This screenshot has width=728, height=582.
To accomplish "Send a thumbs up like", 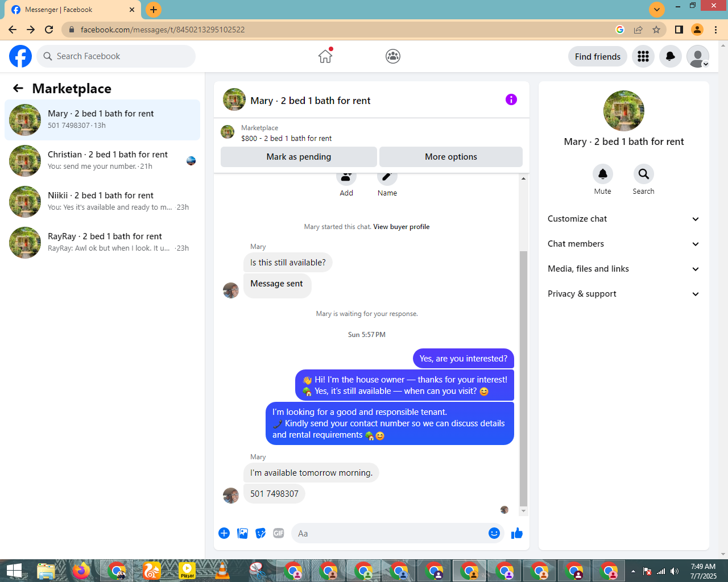I will pos(517,533).
